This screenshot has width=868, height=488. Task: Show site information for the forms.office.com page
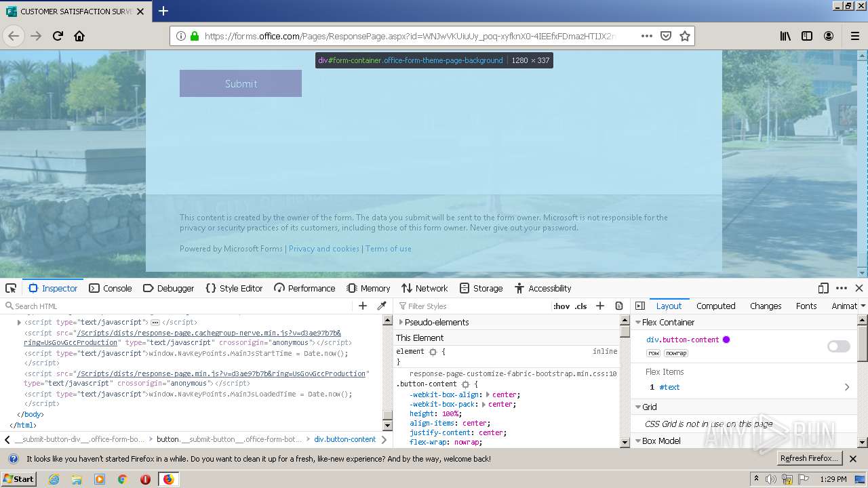(181, 36)
